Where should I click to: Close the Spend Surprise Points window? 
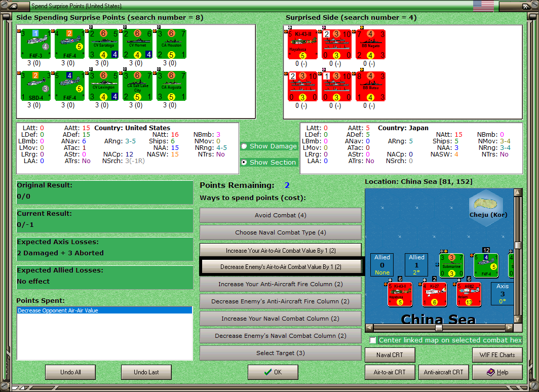[526, 6]
